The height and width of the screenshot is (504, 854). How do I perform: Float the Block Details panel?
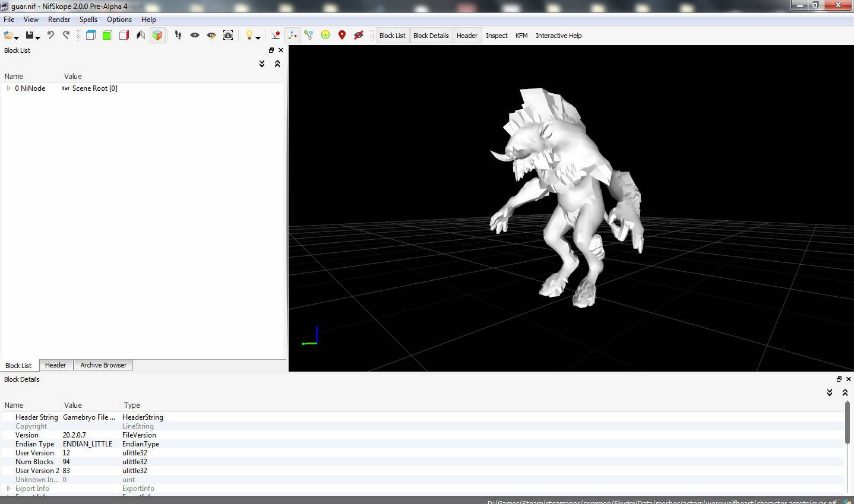pos(839,379)
